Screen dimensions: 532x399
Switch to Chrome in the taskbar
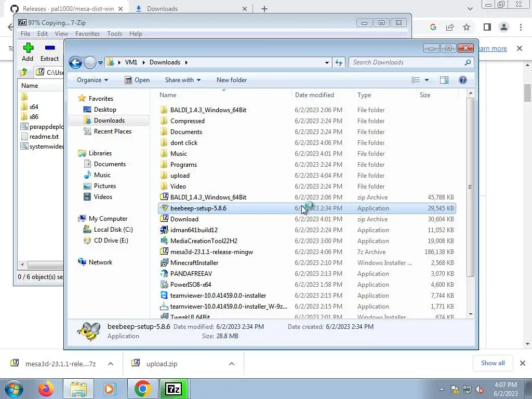(x=142, y=389)
